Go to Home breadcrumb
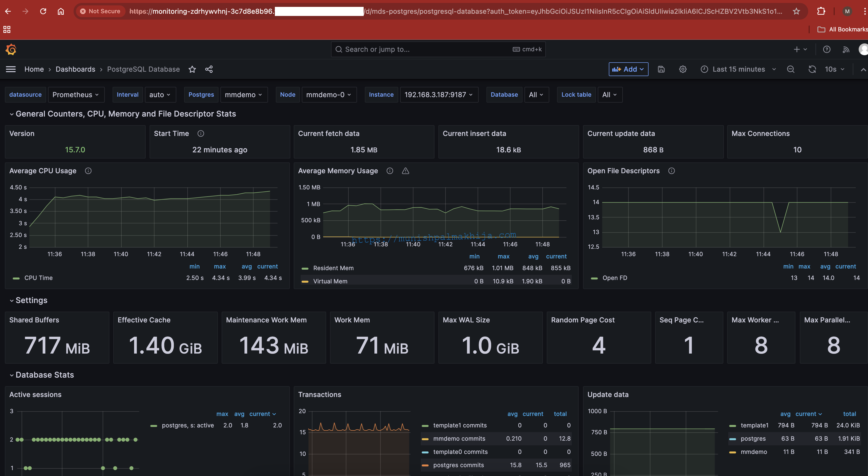This screenshot has width=868, height=476. pos(34,69)
